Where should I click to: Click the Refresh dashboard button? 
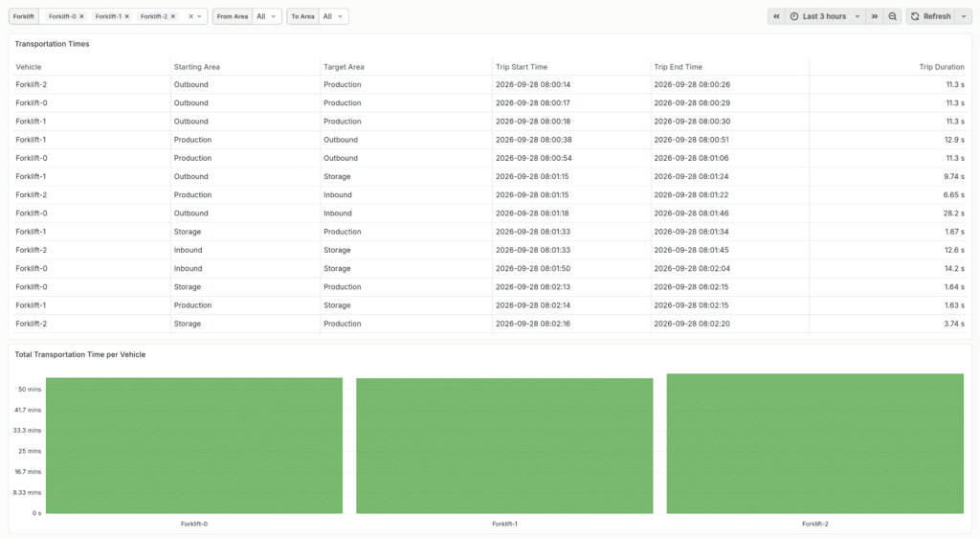point(930,16)
